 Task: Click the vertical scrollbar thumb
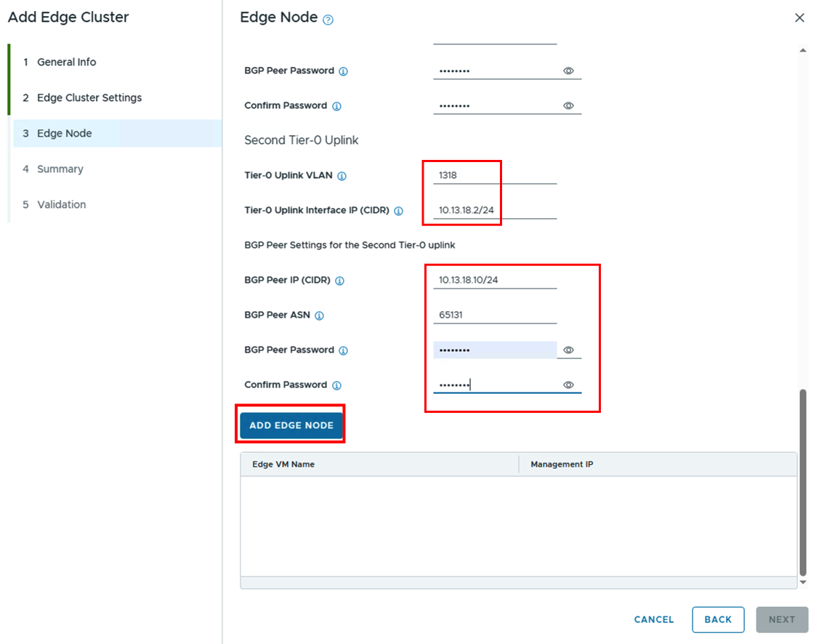coord(803,480)
